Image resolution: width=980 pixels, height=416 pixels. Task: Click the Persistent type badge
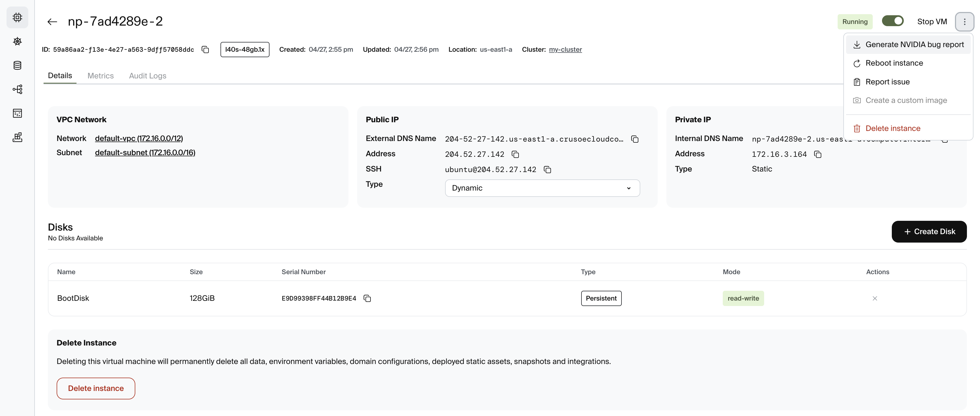tap(601, 298)
